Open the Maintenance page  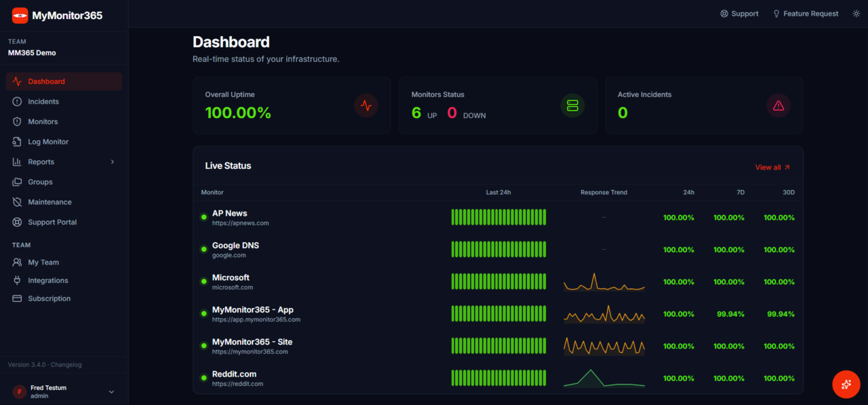click(64, 202)
